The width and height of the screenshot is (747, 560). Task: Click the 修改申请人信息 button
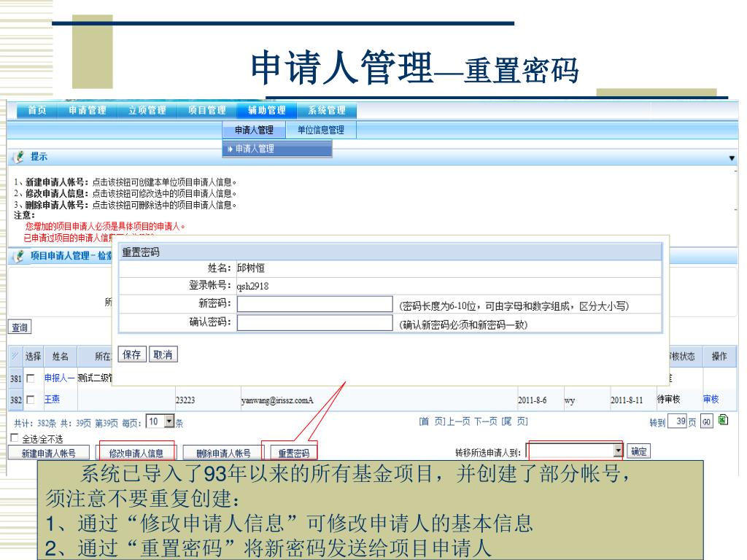tap(136, 453)
